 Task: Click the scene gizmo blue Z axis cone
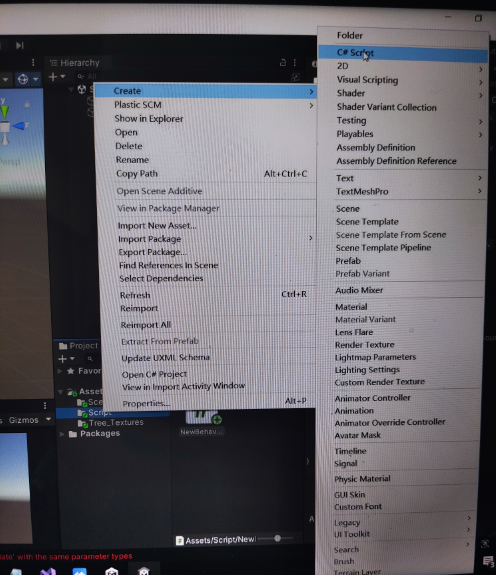(19, 126)
